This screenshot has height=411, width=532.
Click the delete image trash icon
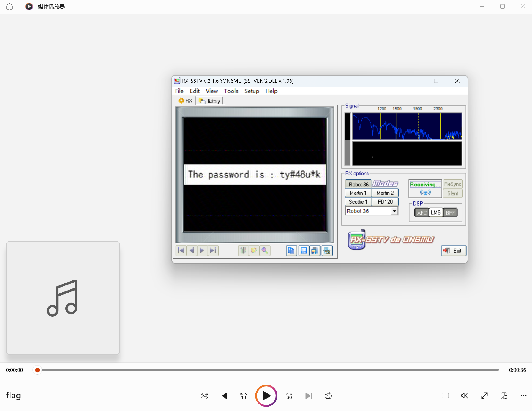coord(243,250)
